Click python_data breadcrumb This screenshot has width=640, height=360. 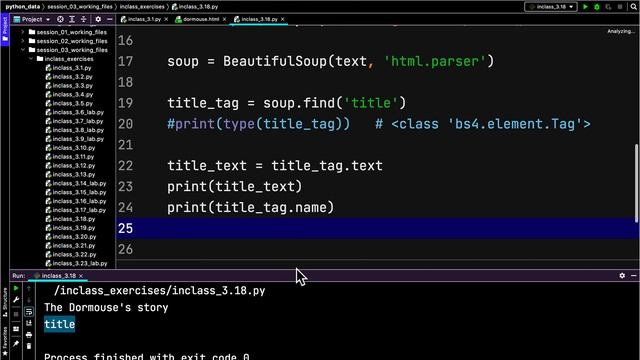(23, 7)
